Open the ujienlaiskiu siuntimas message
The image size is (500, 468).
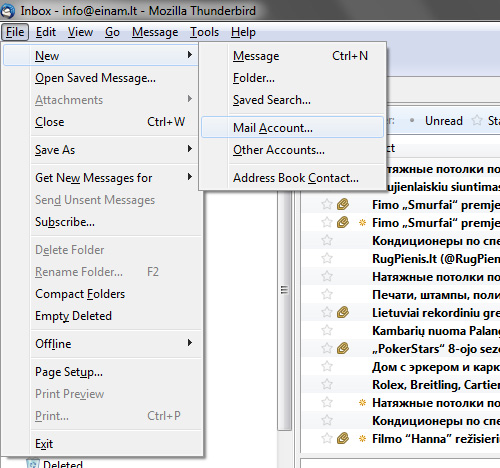click(x=443, y=187)
